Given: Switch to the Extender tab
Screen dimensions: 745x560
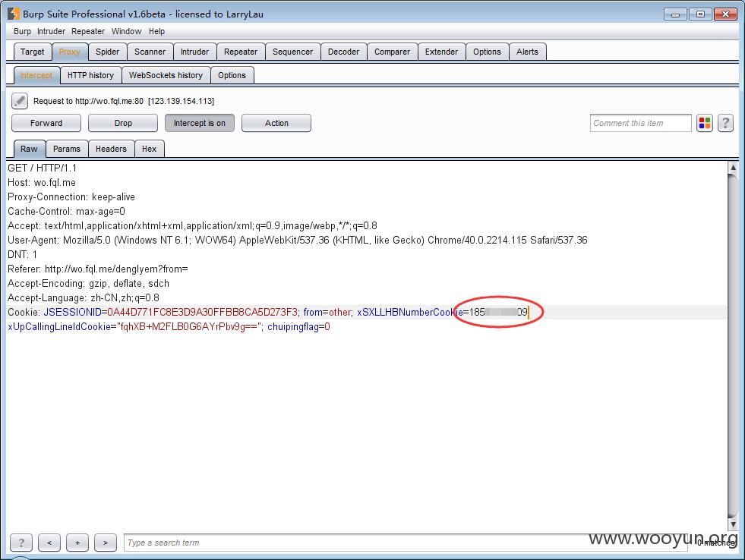Looking at the screenshot, I should (441, 52).
